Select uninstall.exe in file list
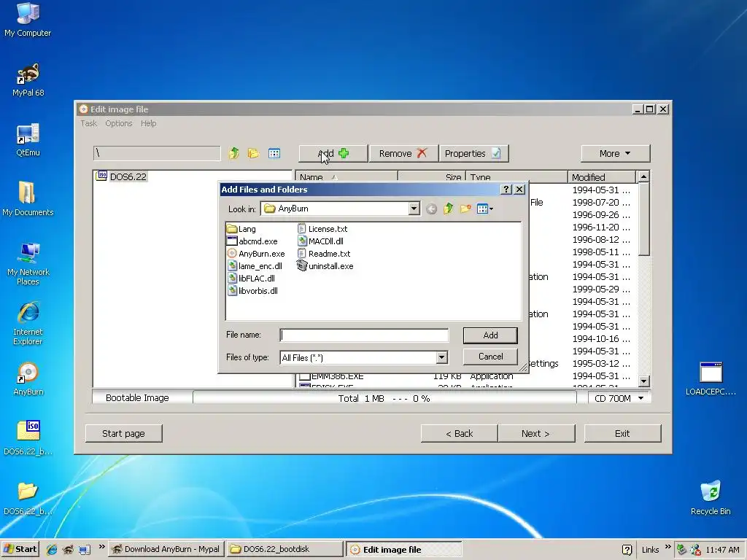The height and width of the screenshot is (560, 747). 325,266
